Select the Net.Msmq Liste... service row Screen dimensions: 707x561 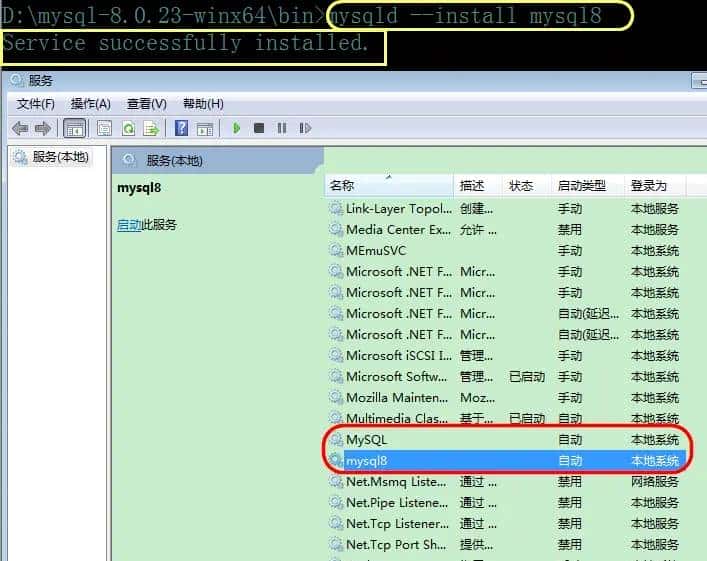pos(505,482)
